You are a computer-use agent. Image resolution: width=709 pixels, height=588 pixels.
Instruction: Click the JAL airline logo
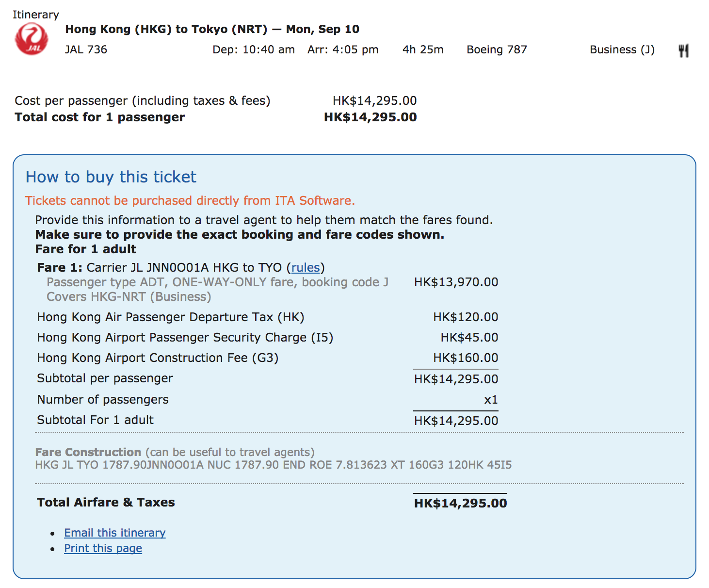31,39
